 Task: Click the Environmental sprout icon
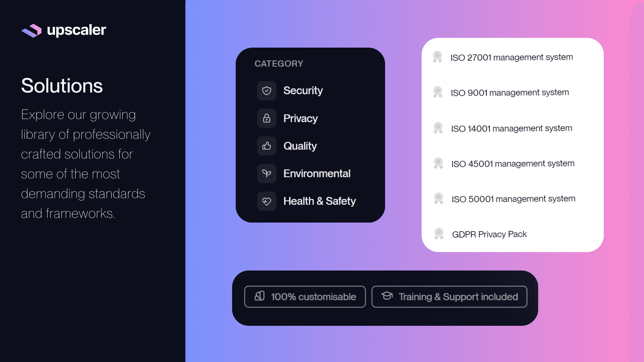(x=267, y=173)
